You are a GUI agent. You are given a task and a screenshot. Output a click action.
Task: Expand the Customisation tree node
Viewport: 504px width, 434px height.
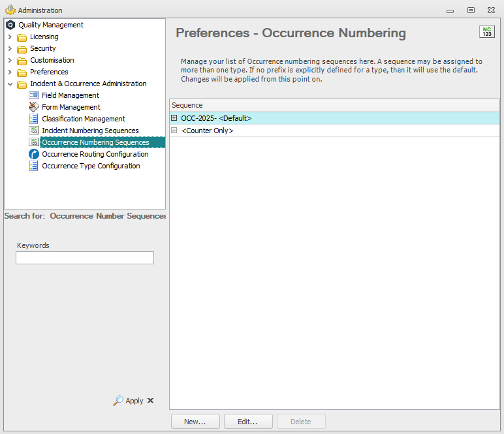pos(10,61)
